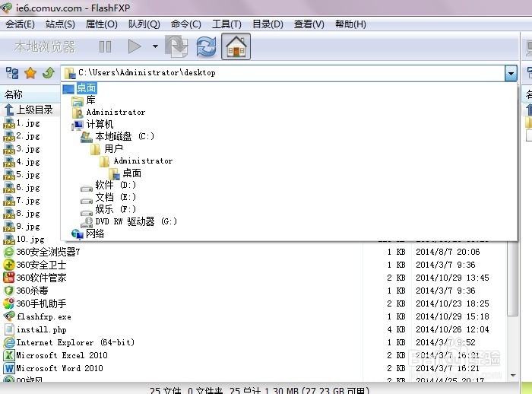Image resolution: width=532 pixels, height=394 pixels.
Task: Open the 帮助(H) menu
Action: [x=350, y=24]
